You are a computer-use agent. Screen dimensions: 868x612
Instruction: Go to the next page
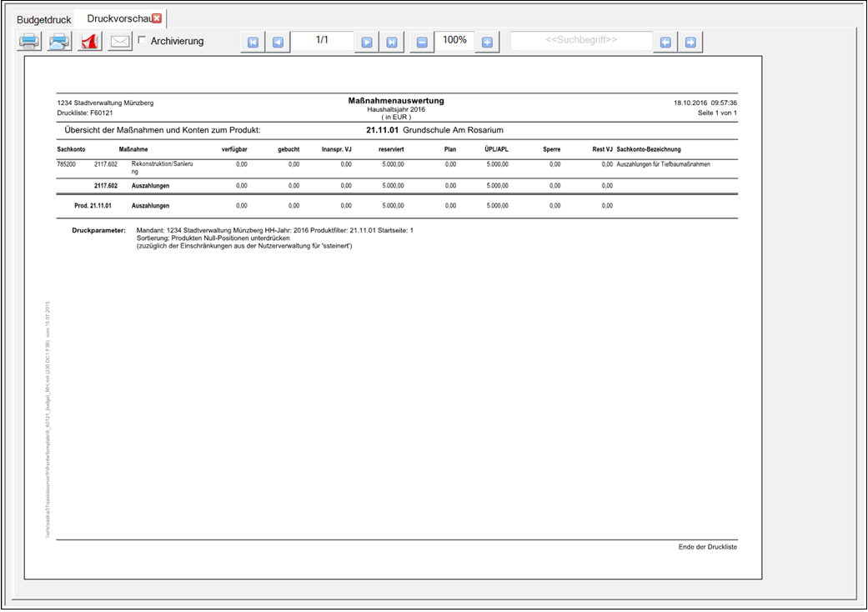point(366,43)
